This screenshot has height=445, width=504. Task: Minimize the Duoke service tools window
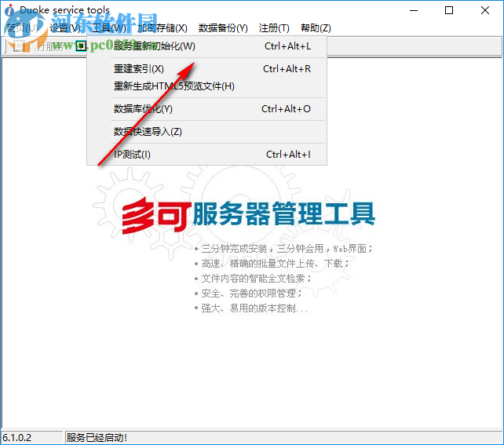(414, 11)
